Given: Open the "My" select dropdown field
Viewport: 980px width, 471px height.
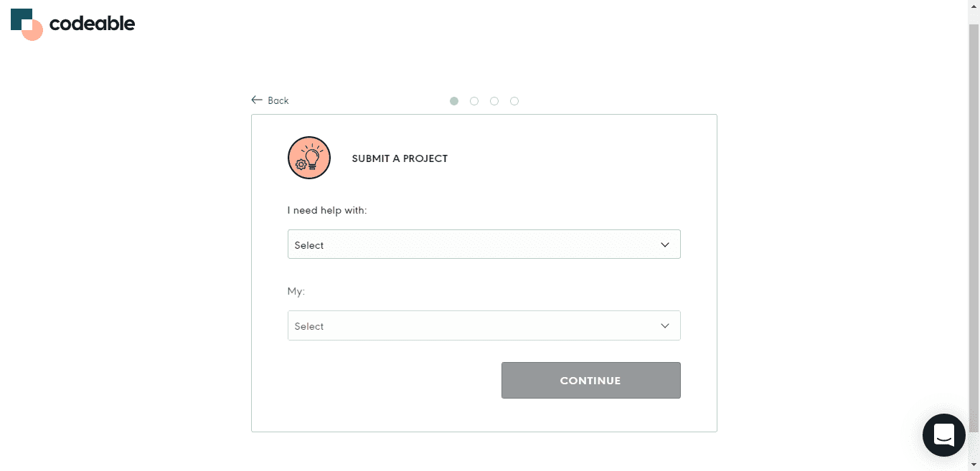Looking at the screenshot, I should (473, 325).
